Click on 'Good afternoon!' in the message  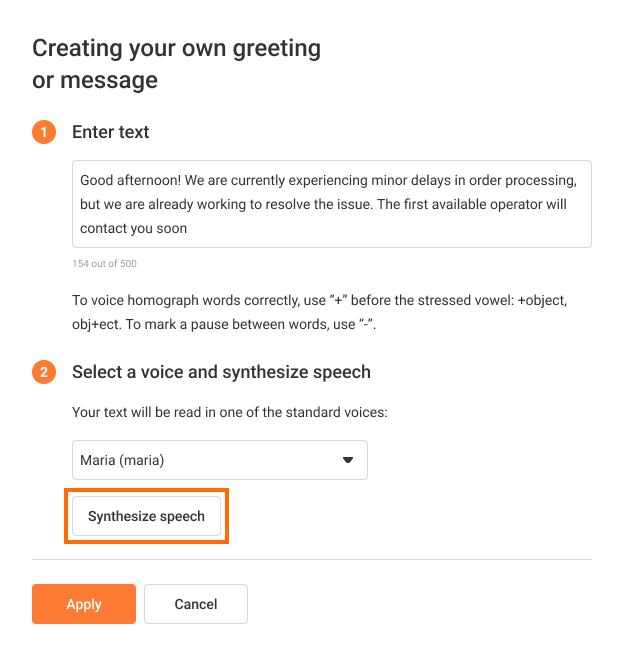click(x=130, y=180)
